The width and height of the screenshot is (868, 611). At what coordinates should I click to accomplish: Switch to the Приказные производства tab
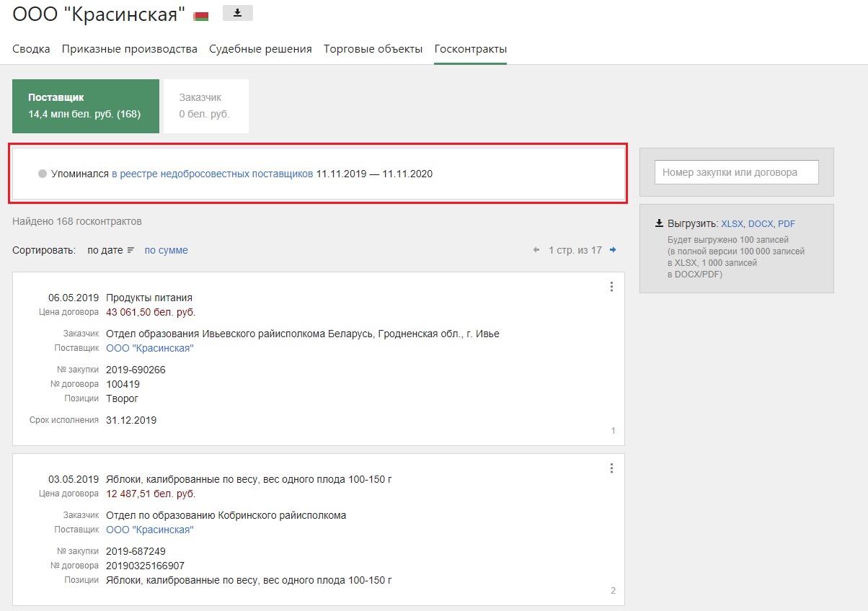[130, 49]
